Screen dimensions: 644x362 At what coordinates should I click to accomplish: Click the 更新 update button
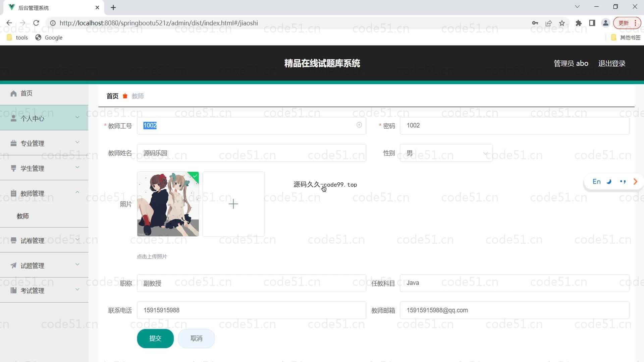coord(627,23)
